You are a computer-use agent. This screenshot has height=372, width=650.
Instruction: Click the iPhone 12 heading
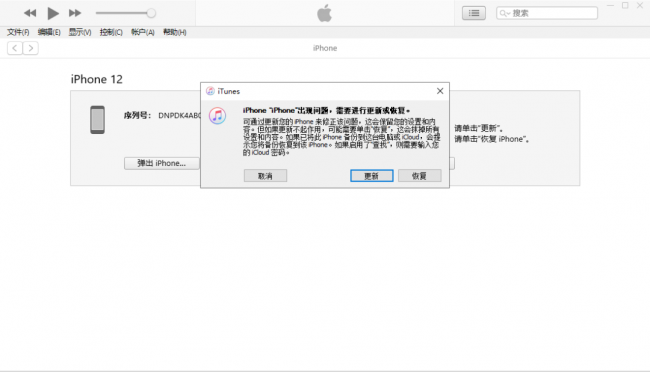coord(97,79)
